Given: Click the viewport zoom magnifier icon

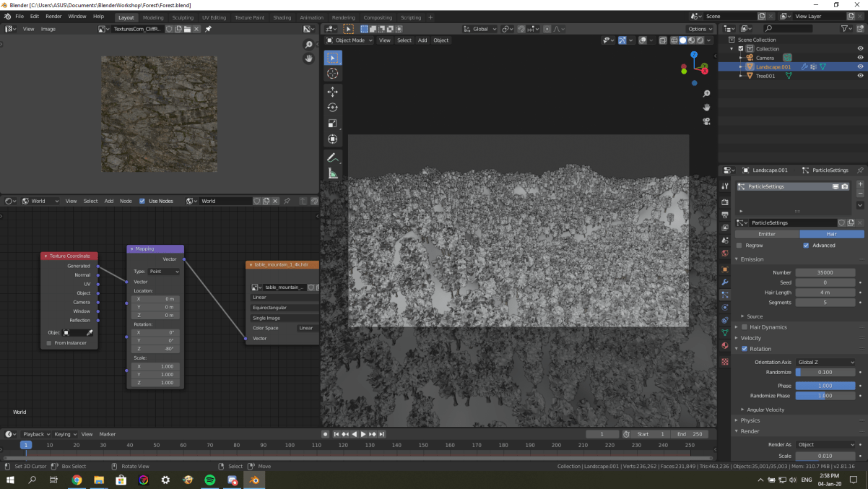Looking at the screenshot, I should point(706,94).
